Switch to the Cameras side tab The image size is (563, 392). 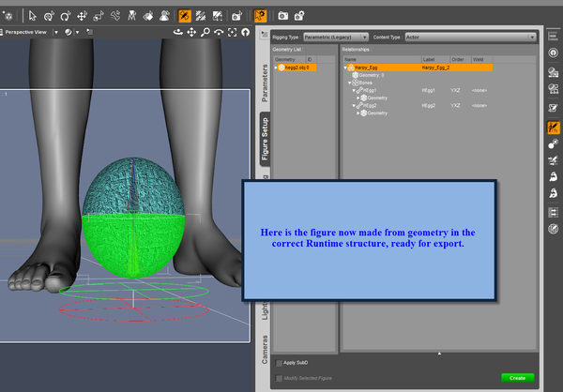[265, 349]
